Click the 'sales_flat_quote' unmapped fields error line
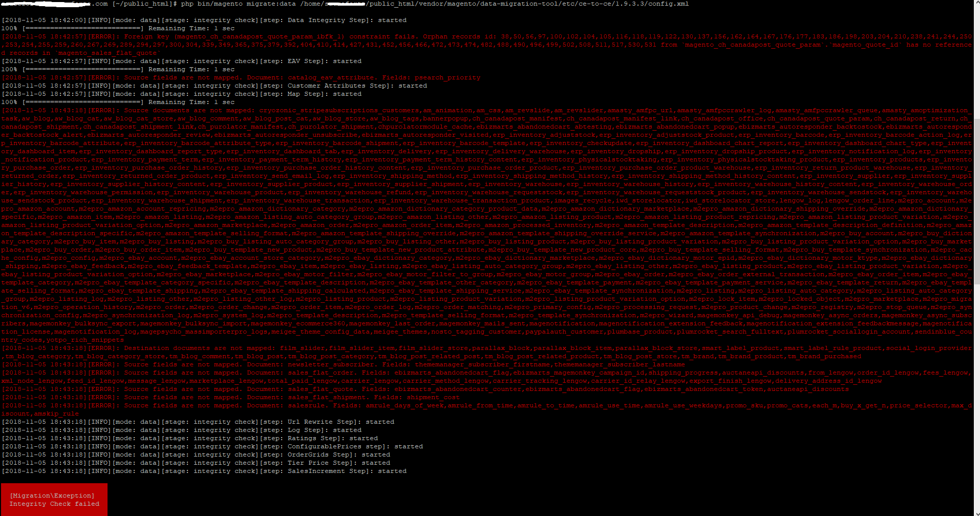This screenshot has height=516, width=980. 425,389
